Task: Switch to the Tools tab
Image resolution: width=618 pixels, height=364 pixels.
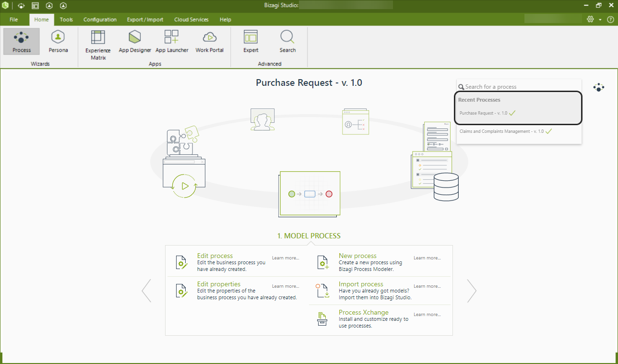Action: click(66, 20)
